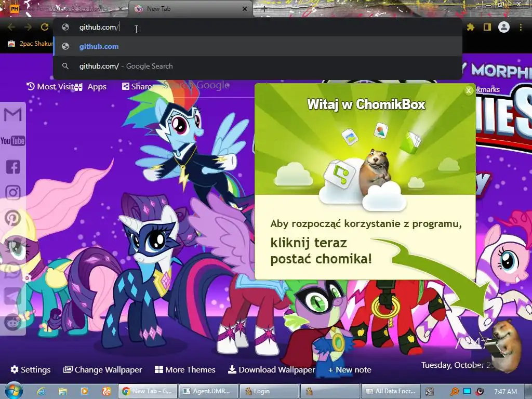Click the Share button on new tab page
The height and width of the screenshot is (399, 532).
[137, 87]
